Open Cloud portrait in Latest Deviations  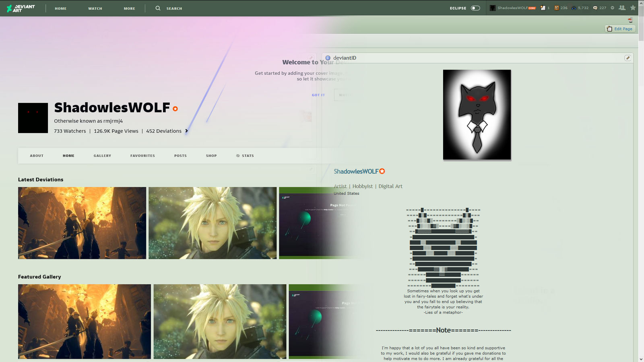pos(213,223)
